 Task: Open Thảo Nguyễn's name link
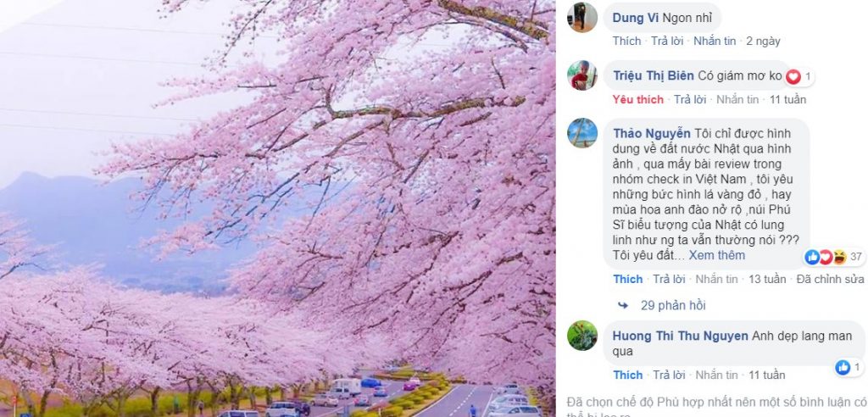pyautogui.click(x=652, y=133)
